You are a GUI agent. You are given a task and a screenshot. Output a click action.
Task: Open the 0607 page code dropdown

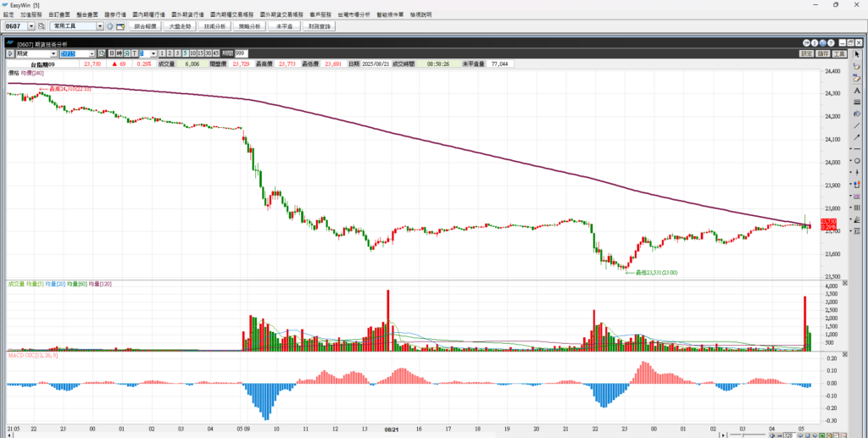(x=30, y=26)
